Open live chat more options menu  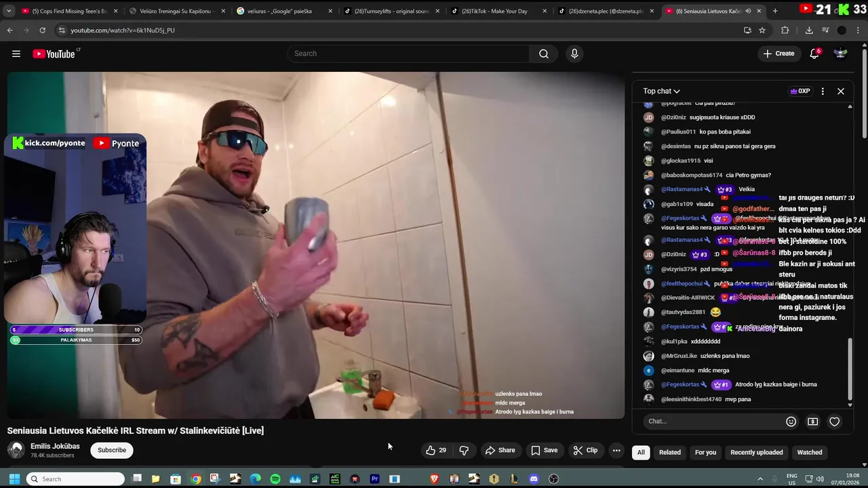point(823,91)
